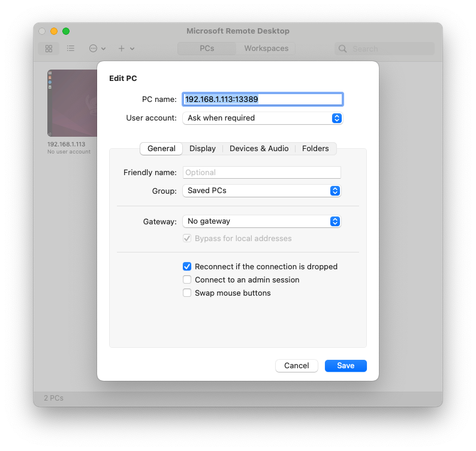Enable Swap mouse buttons

pyautogui.click(x=187, y=293)
